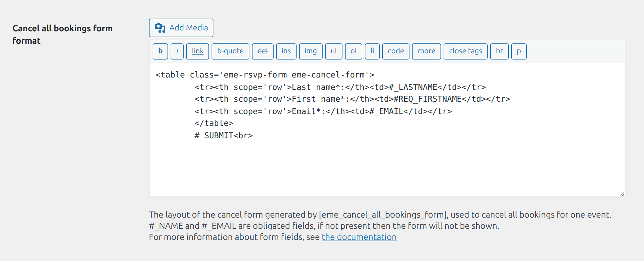Apply bold with the b quicktag

[x=160, y=51]
